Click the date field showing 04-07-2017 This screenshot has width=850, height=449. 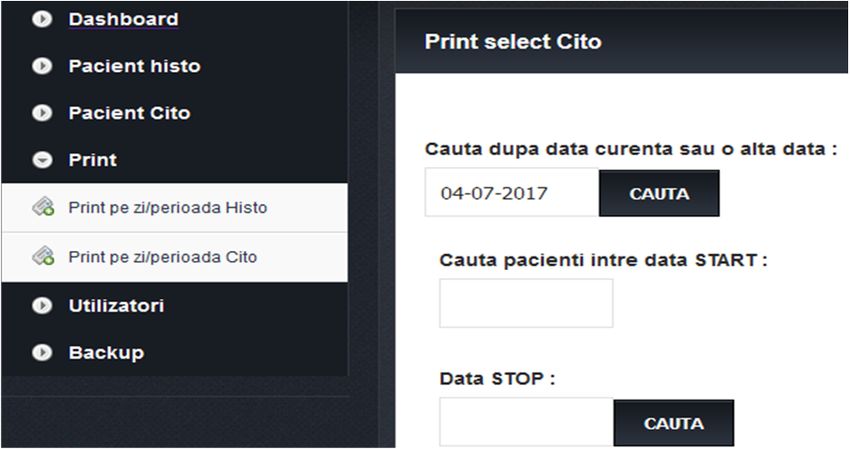(512, 193)
